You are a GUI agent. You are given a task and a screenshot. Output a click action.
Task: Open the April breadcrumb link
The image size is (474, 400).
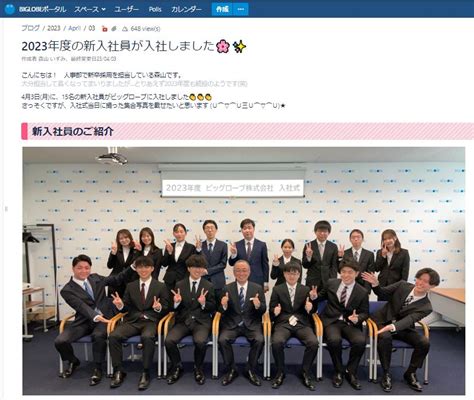click(x=75, y=28)
